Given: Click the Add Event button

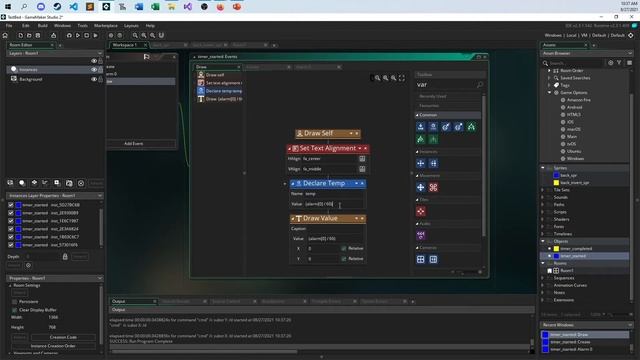Looking at the screenshot, I should click(x=133, y=144).
